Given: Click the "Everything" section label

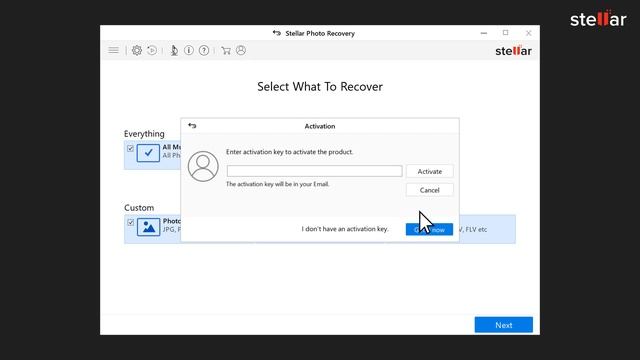Looking at the screenshot, I should point(144,134).
